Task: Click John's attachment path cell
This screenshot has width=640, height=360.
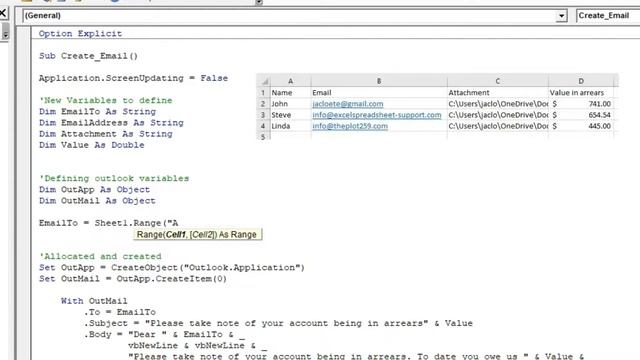Action: [498, 104]
